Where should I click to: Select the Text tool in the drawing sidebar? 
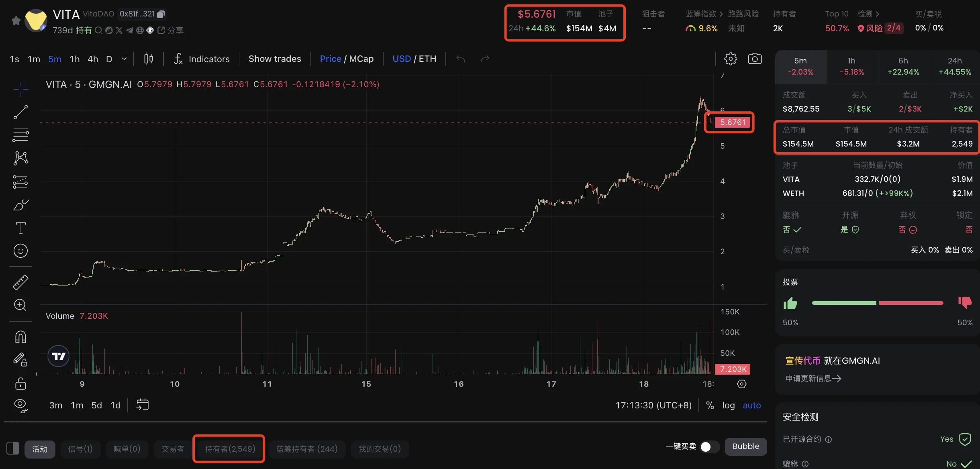click(20, 228)
